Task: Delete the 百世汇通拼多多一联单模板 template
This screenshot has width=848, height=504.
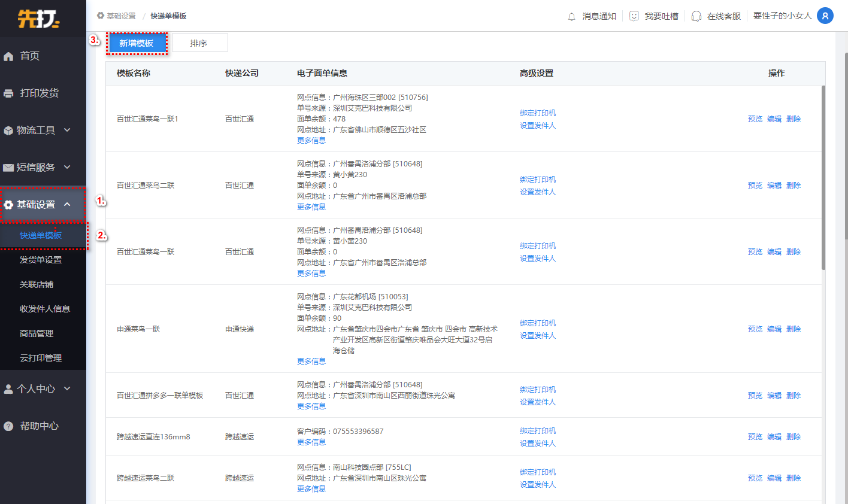Action: [794, 395]
